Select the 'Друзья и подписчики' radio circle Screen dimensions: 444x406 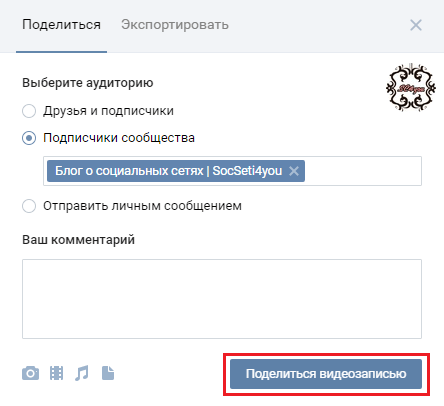click(x=29, y=111)
